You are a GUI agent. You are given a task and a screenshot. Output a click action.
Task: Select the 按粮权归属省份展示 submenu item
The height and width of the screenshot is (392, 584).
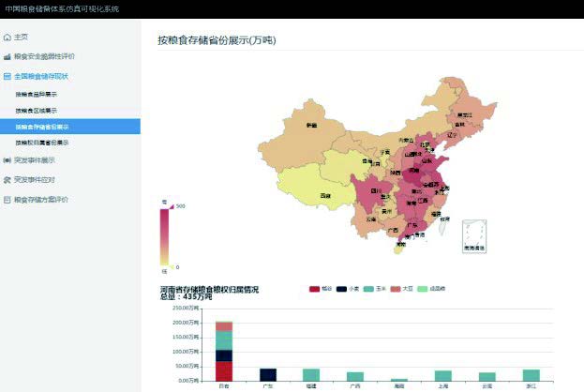click(x=42, y=143)
